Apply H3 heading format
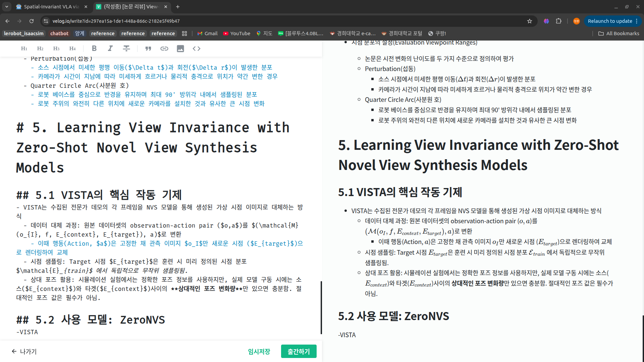This screenshot has height=362, width=644. (x=56, y=49)
